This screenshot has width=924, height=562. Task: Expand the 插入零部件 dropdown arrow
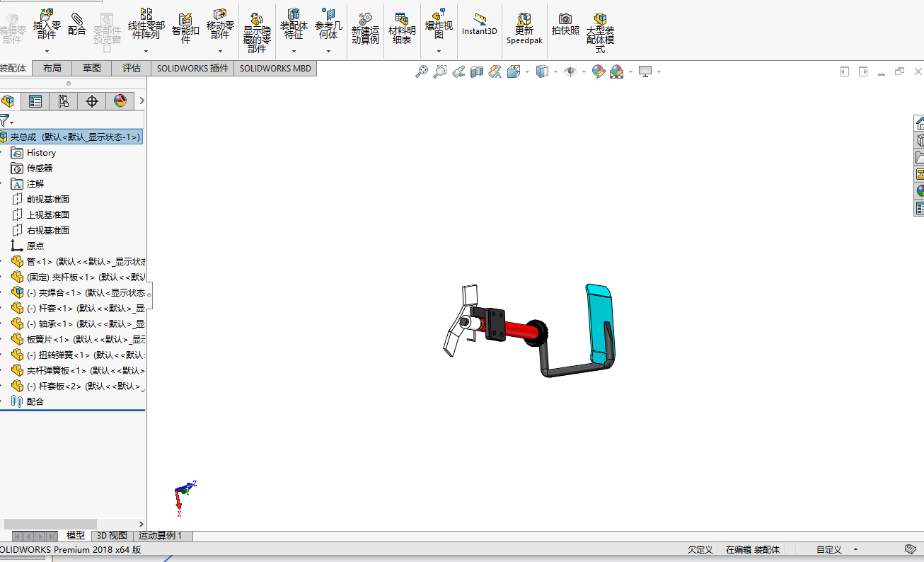pos(47,51)
